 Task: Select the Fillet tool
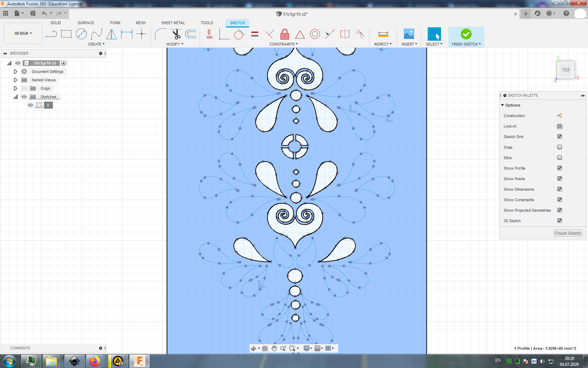(160, 34)
